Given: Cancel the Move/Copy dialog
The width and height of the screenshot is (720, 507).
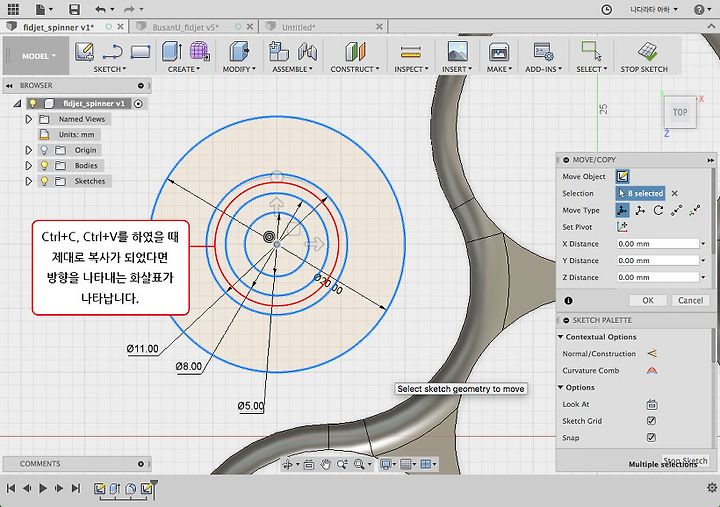Looking at the screenshot, I should (x=690, y=300).
